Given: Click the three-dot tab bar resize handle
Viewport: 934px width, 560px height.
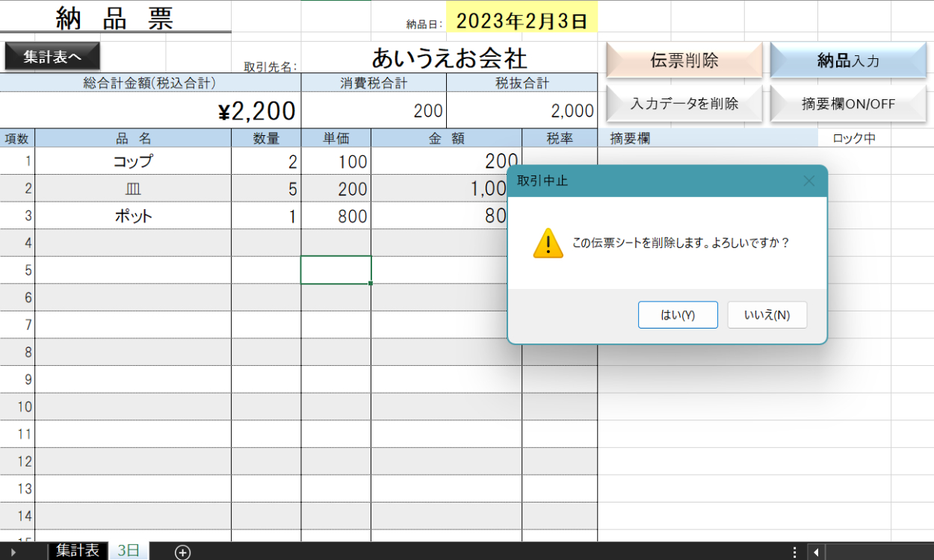Looking at the screenshot, I should pos(794,552).
